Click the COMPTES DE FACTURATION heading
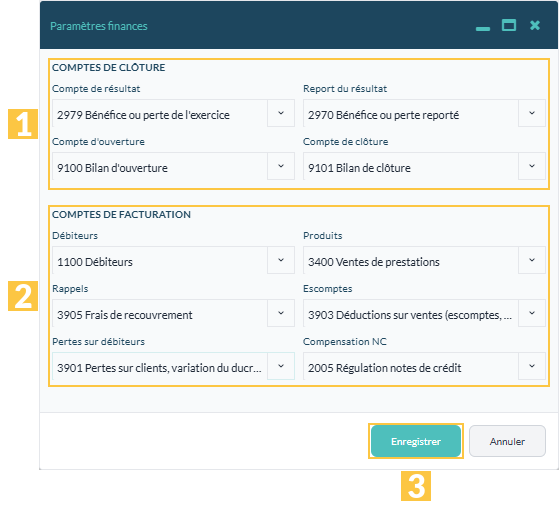This screenshot has height=509, width=559. (x=121, y=214)
